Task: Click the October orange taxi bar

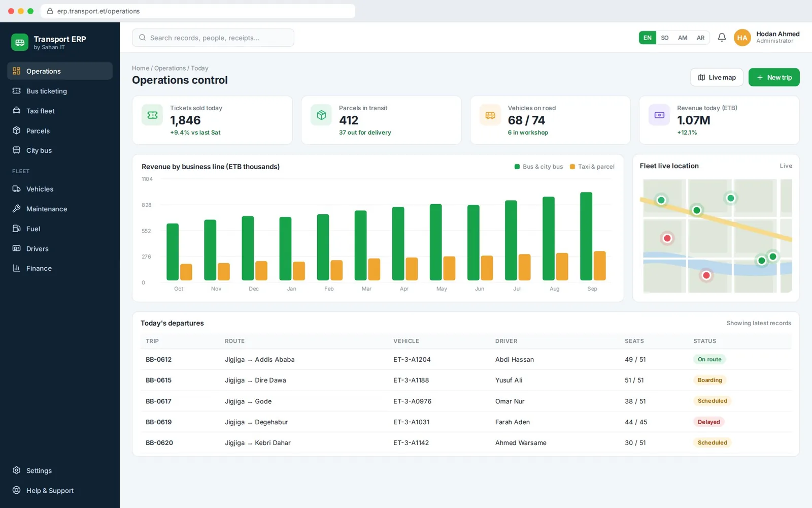Action: point(186,272)
